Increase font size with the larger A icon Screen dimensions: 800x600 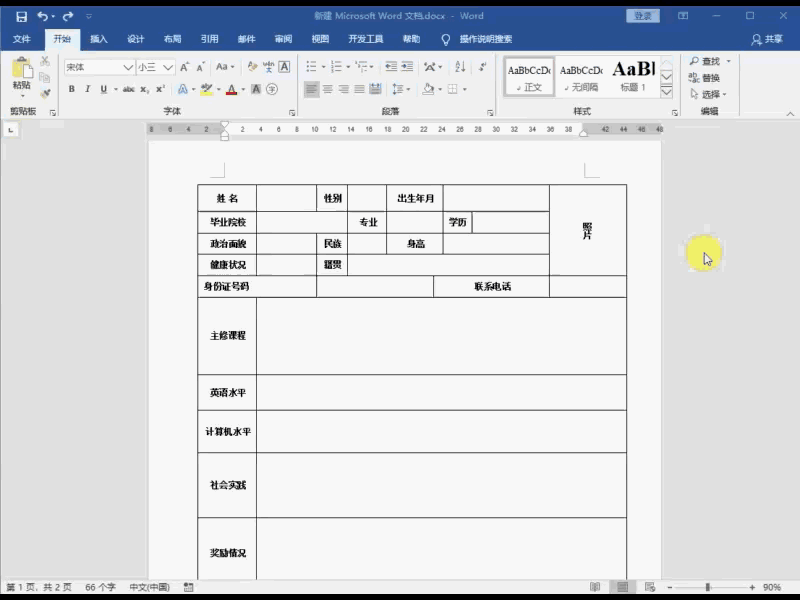[185, 67]
